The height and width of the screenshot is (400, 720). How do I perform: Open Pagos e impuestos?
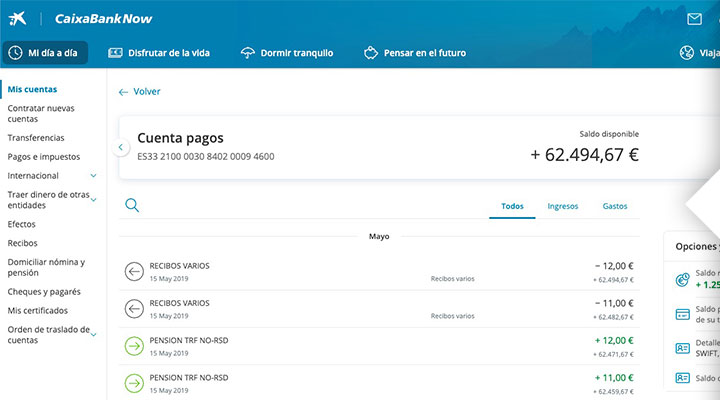coord(44,157)
